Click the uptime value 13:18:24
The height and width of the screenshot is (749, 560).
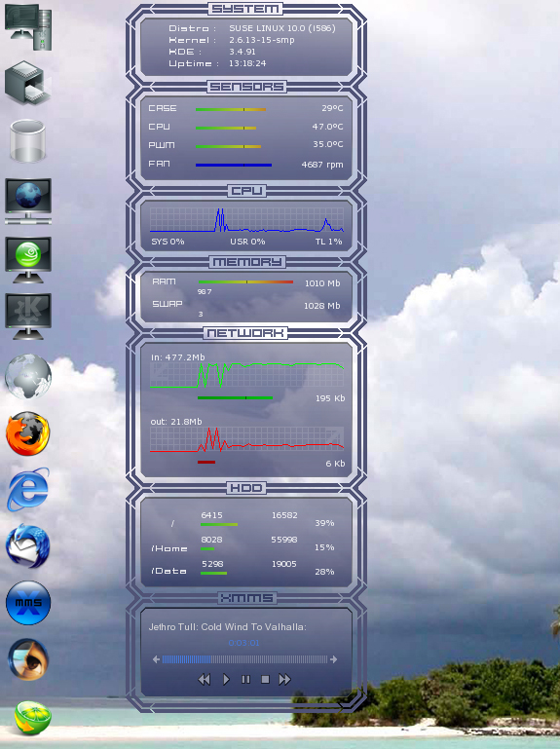click(x=247, y=63)
